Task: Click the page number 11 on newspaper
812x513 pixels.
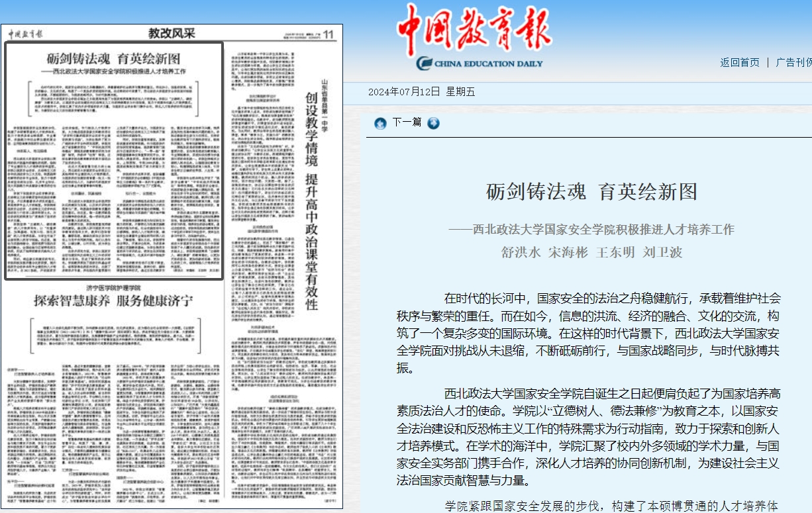Action: click(x=329, y=34)
